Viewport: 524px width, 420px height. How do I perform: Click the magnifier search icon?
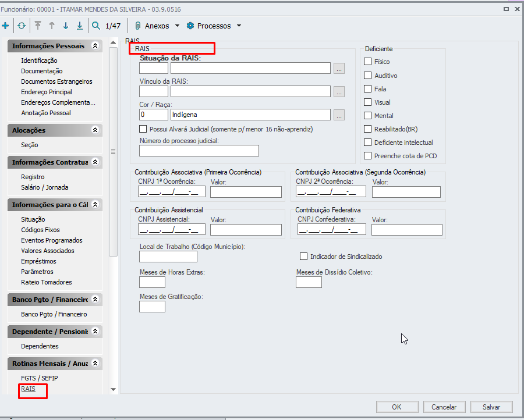click(x=96, y=26)
